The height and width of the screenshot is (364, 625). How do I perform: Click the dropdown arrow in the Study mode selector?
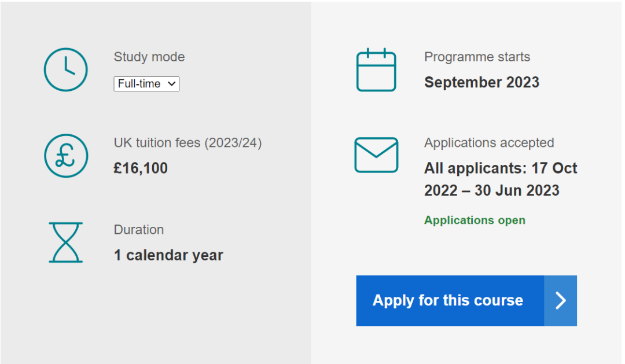click(x=171, y=84)
